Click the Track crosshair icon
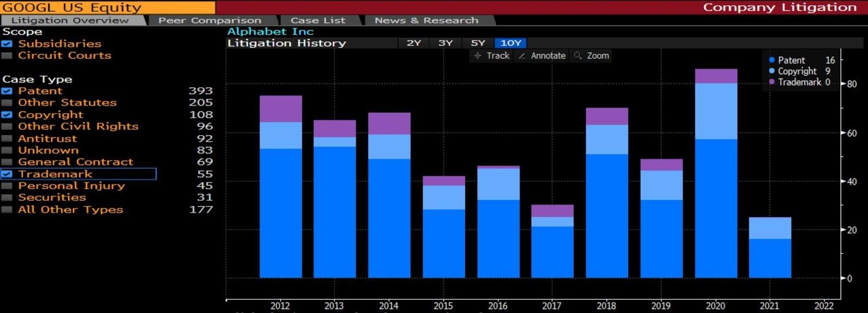 [477, 56]
